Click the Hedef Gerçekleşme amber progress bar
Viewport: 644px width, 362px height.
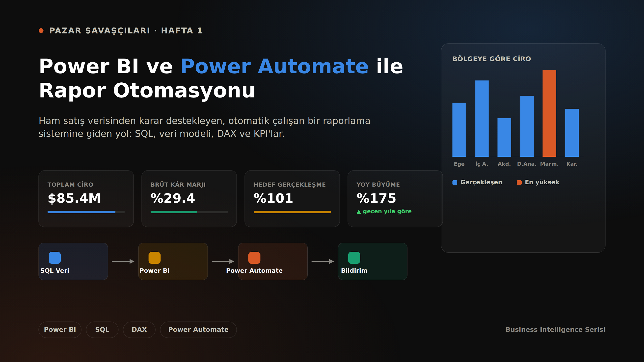pyautogui.click(x=292, y=212)
